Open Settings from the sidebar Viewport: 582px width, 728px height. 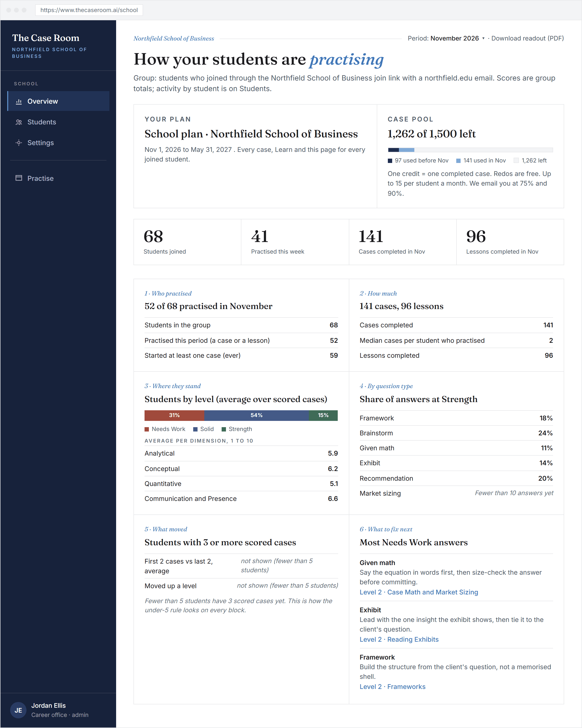pos(58,142)
